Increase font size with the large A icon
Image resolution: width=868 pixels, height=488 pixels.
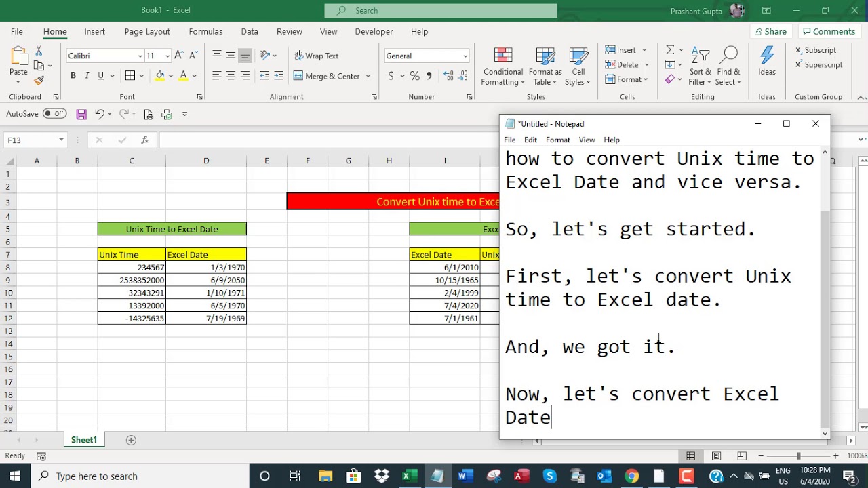coord(179,56)
